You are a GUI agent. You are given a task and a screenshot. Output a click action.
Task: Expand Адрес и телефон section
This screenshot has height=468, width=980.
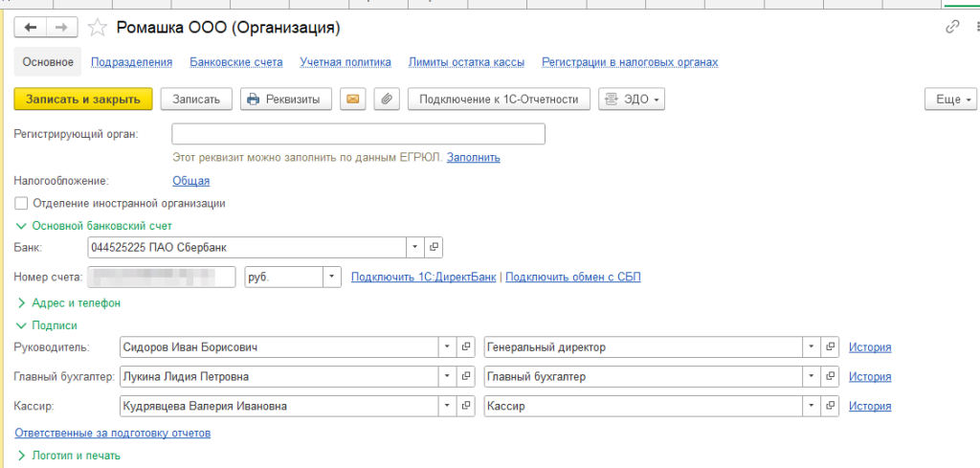68,303
